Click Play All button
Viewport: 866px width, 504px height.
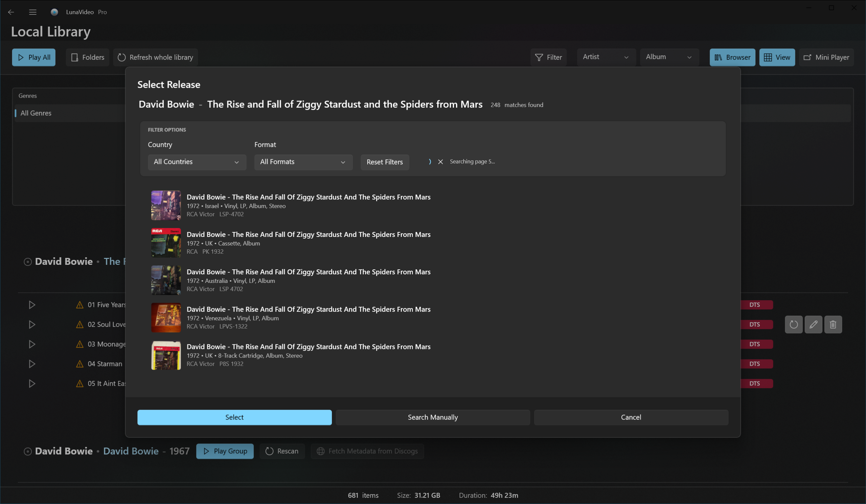[x=34, y=57]
